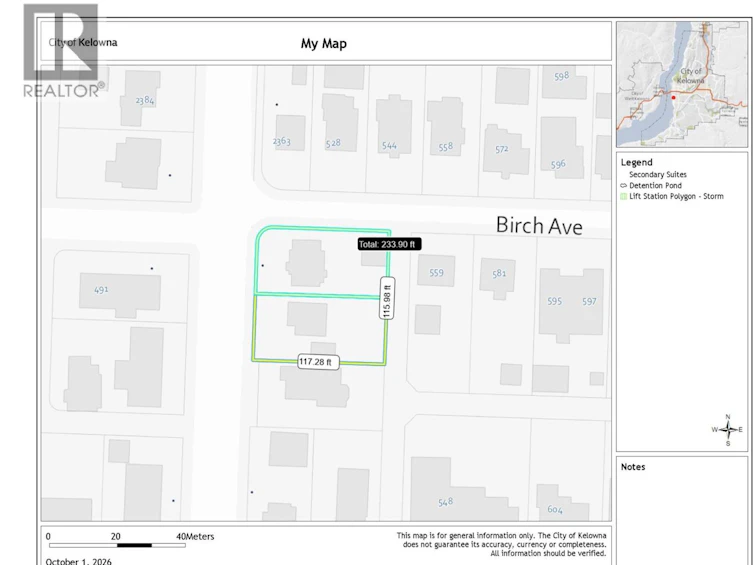Select house number 572
753x565 pixels.
501,149
